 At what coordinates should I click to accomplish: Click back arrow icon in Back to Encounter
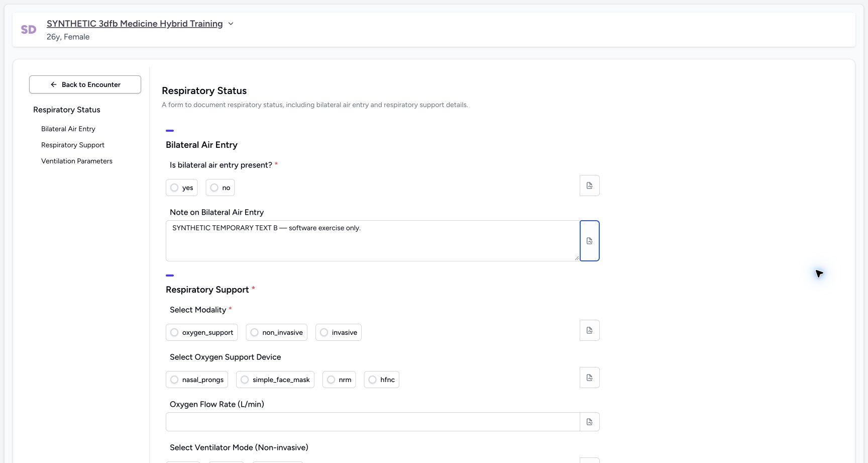pyautogui.click(x=54, y=84)
